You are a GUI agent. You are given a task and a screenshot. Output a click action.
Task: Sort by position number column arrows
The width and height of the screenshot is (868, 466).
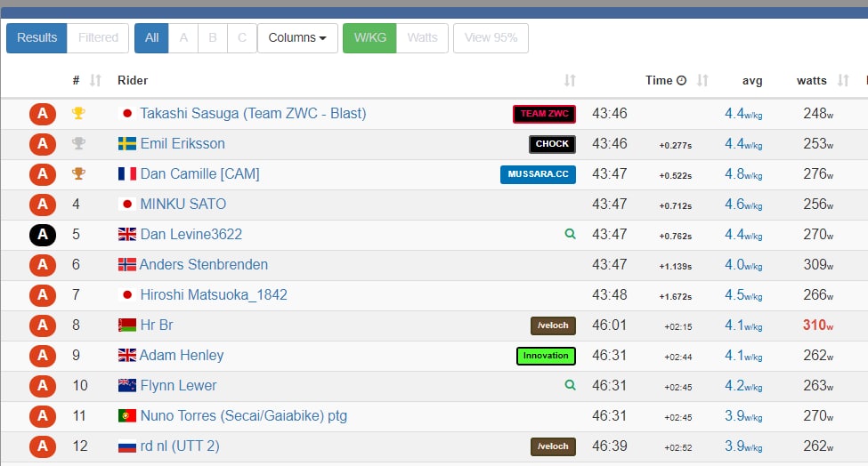[x=95, y=81]
